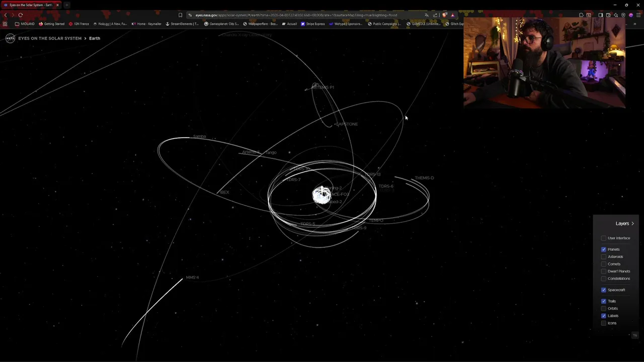Screen dimensions: 644x362
Task: Select the Samba spacecraft label
Action: (x=199, y=137)
